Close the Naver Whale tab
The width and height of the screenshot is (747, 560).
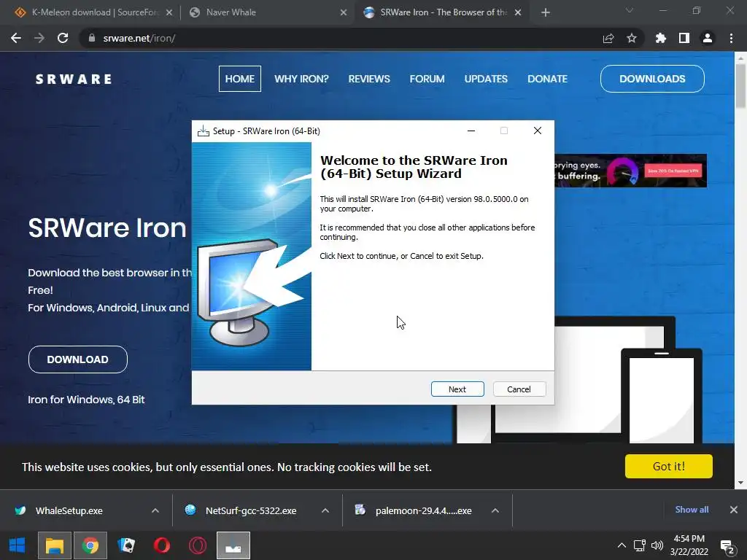[344, 12]
